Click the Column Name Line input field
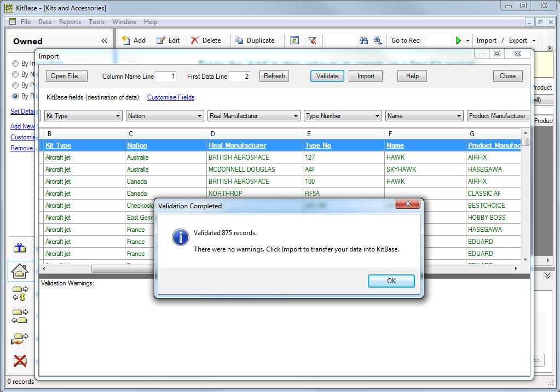560x392 pixels. [166, 77]
